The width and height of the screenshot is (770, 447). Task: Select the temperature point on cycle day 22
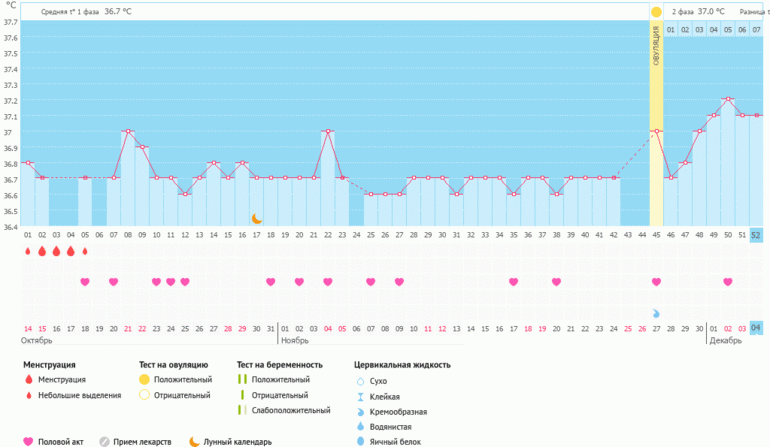[327, 131]
